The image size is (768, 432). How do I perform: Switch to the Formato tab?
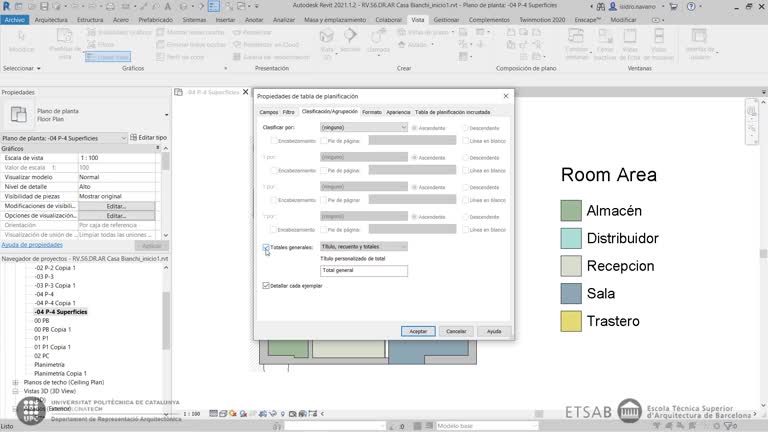pyautogui.click(x=372, y=112)
